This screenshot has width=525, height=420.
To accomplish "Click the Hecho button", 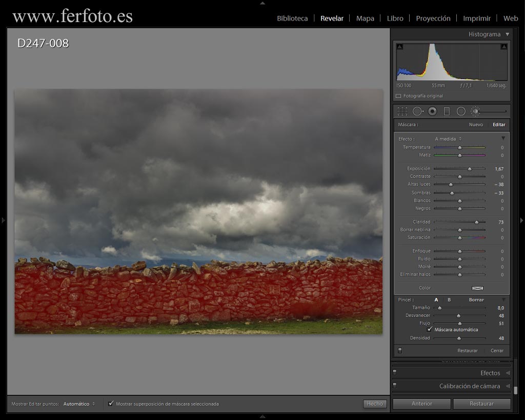I will [375, 404].
